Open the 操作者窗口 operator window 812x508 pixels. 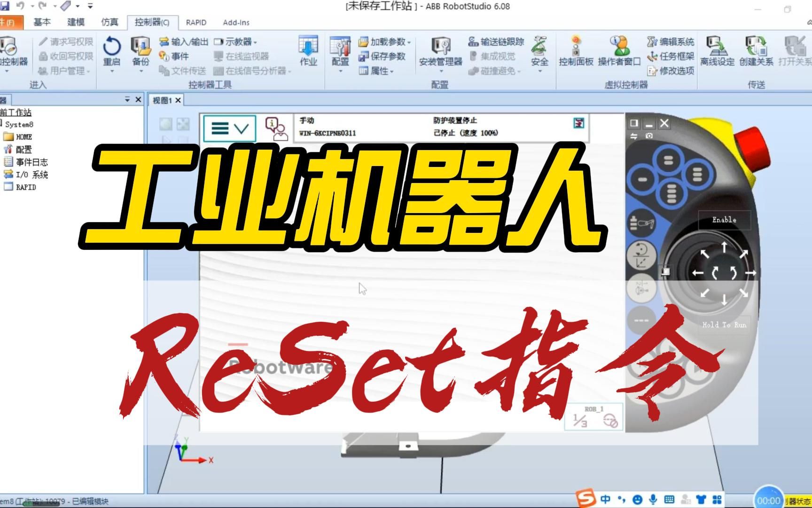(x=619, y=50)
